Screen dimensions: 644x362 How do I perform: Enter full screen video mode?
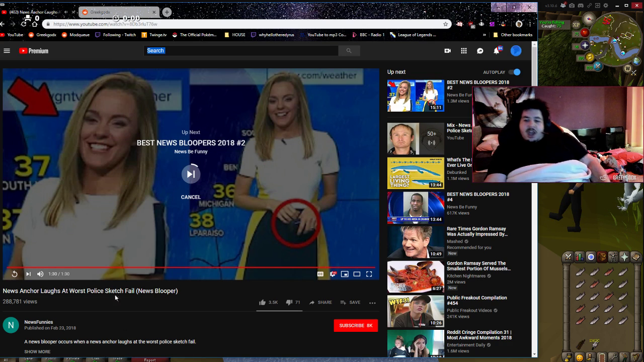point(369,274)
